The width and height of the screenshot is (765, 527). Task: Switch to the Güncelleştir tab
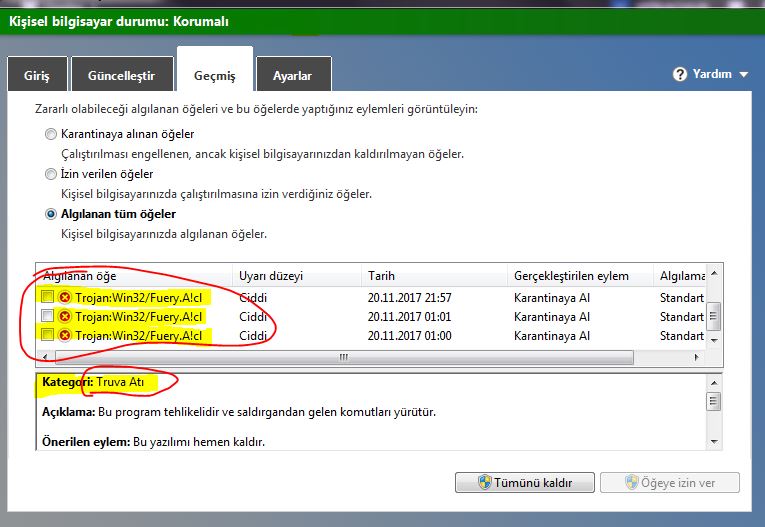coord(121,76)
